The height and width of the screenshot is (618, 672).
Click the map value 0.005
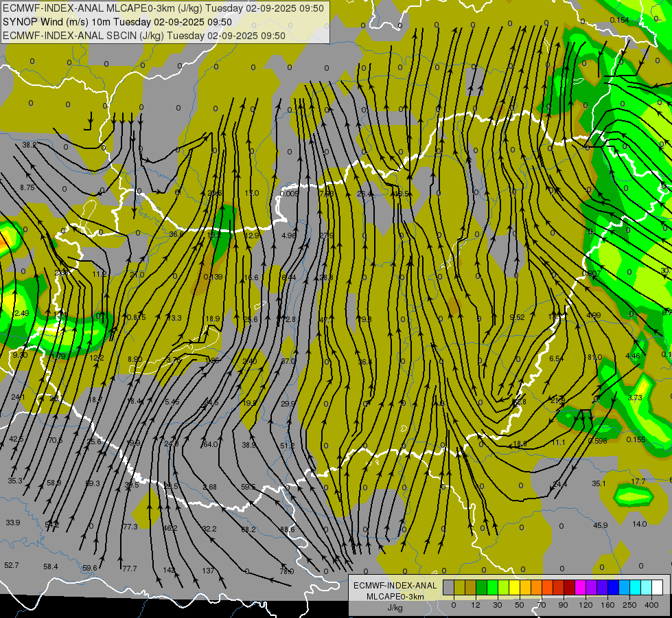[x=289, y=194]
